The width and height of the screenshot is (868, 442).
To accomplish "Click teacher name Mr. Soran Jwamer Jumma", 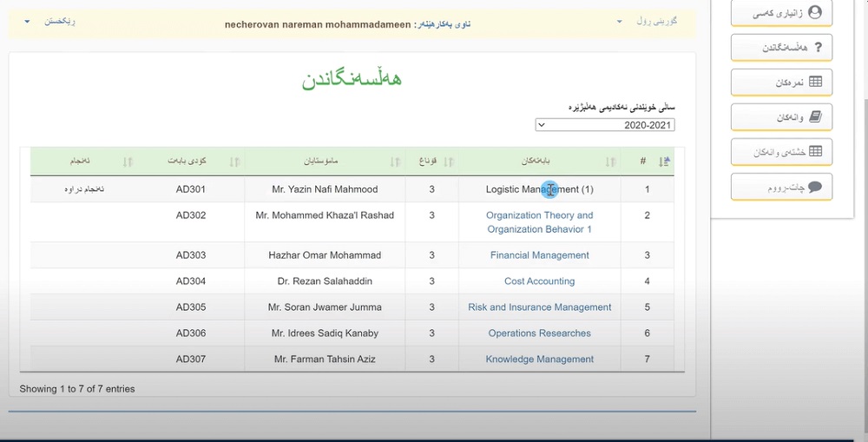I will pyautogui.click(x=325, y=307).
